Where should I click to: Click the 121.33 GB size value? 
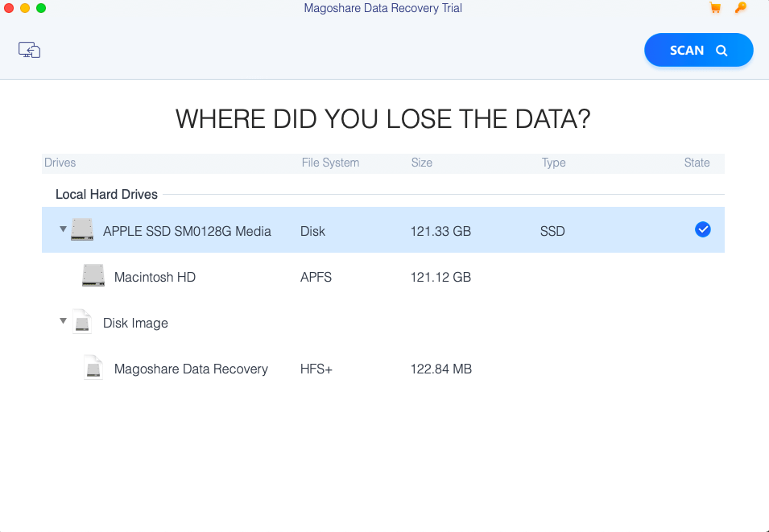(441, 231)
